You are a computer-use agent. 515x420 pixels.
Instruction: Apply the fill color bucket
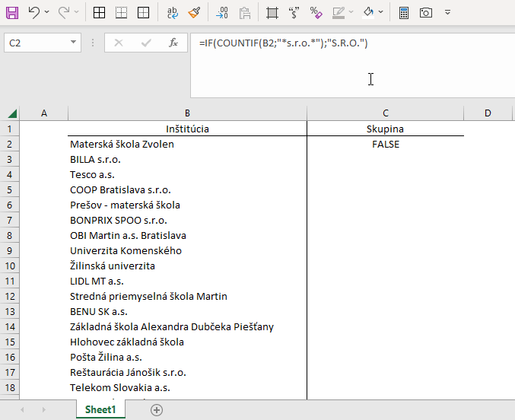(368, 13)
